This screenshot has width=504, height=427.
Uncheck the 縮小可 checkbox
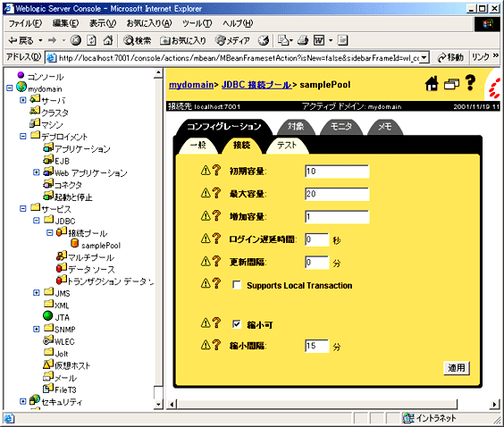tap(237, 324)
